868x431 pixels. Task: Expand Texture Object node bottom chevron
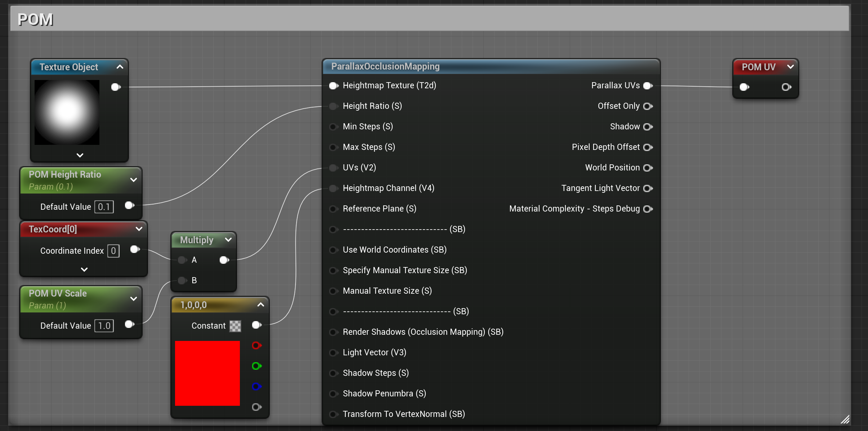(80, 155)
